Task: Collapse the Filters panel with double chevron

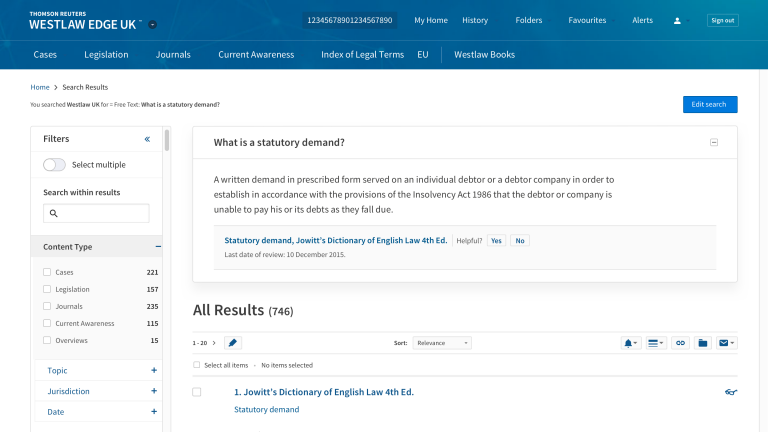Action: pyautogui.click(x=147, y=139)
